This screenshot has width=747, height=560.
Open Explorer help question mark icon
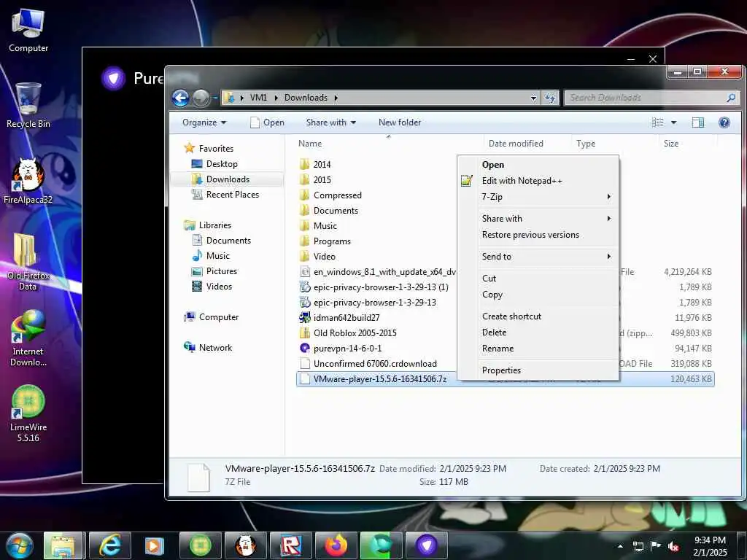[724, 122]
